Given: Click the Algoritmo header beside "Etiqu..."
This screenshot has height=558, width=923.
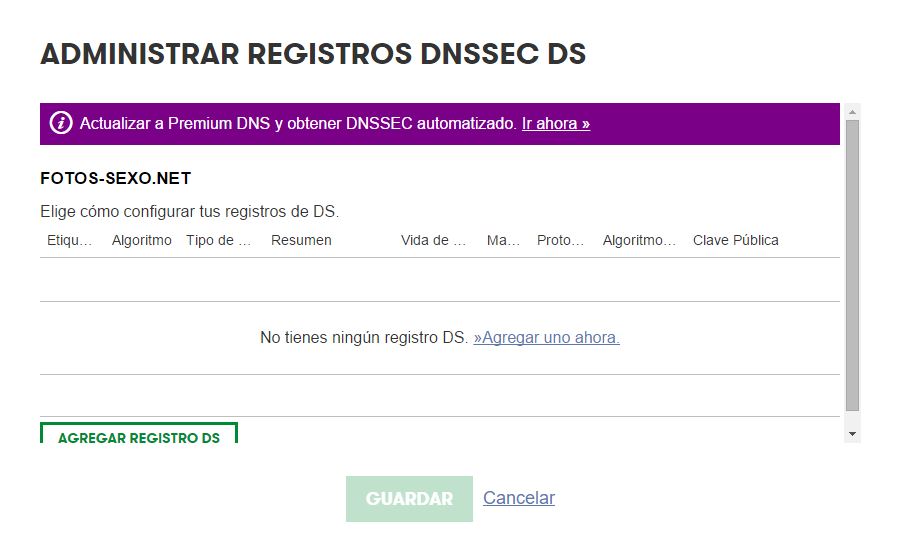Looking at the screenshot, I should coord(141,240).
